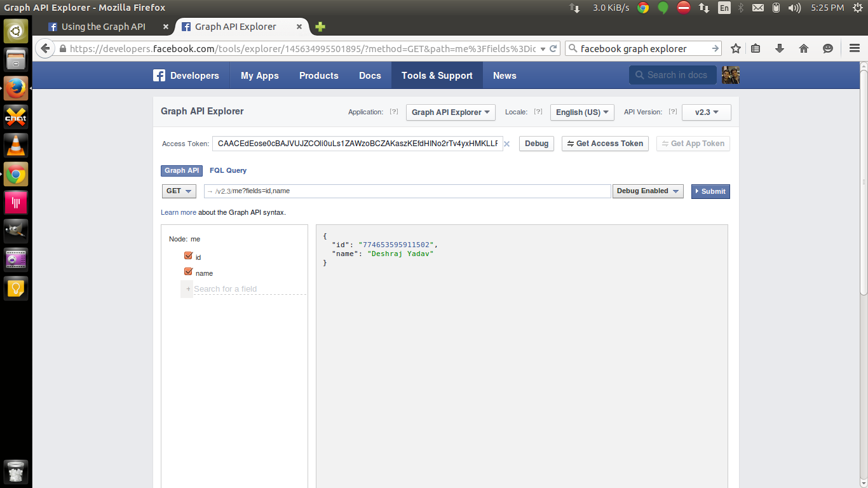This screenshot has width=868, height=488.
Task: Uncheck the name field checkbox
Action: 188,271
